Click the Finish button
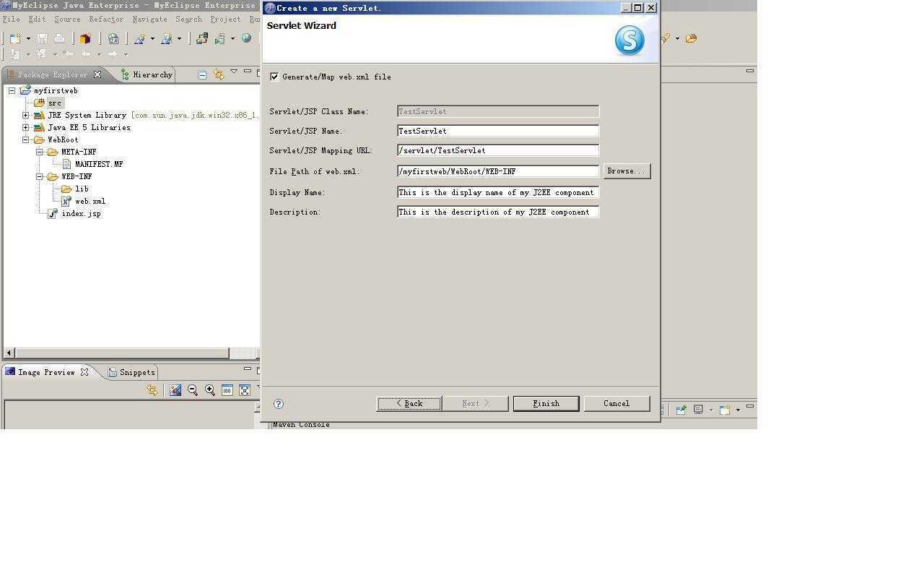Viewport: 924px width, 578px height. (546, 403)
